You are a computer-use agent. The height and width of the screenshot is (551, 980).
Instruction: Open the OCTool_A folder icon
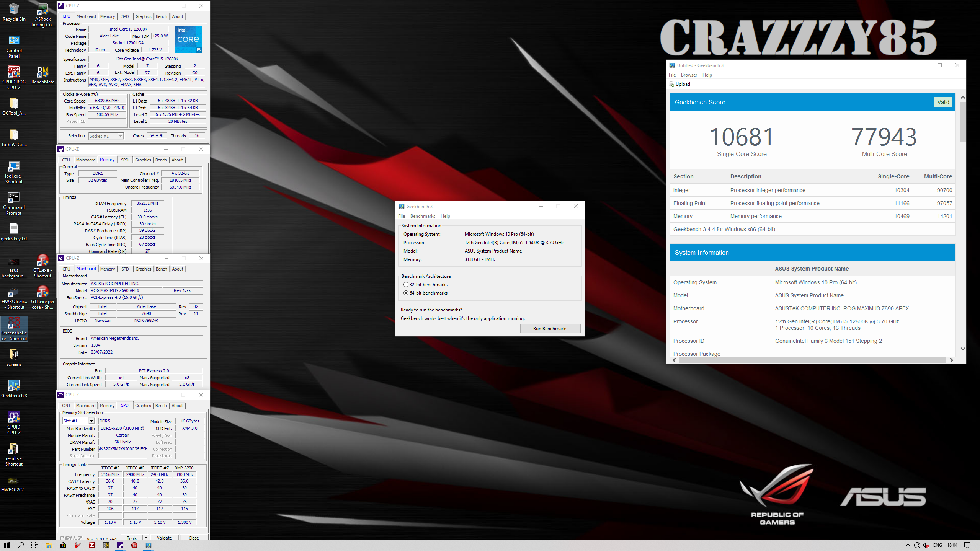[14, 107]
